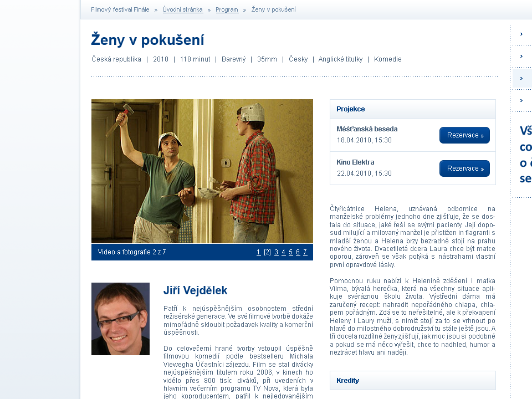532x399 pixels.
Task: Go to the last gallery photo 7
Action: 305,252
